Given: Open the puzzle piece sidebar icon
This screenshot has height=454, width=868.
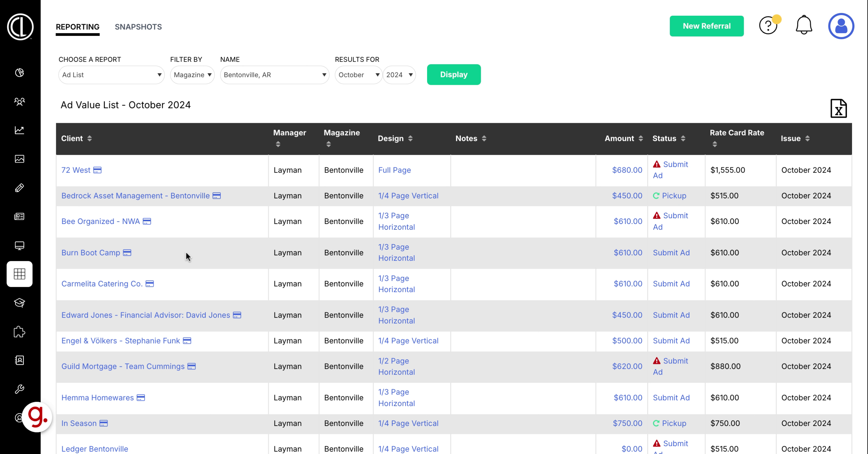Looking at the screenshot, I should click(x=20, y=331).
